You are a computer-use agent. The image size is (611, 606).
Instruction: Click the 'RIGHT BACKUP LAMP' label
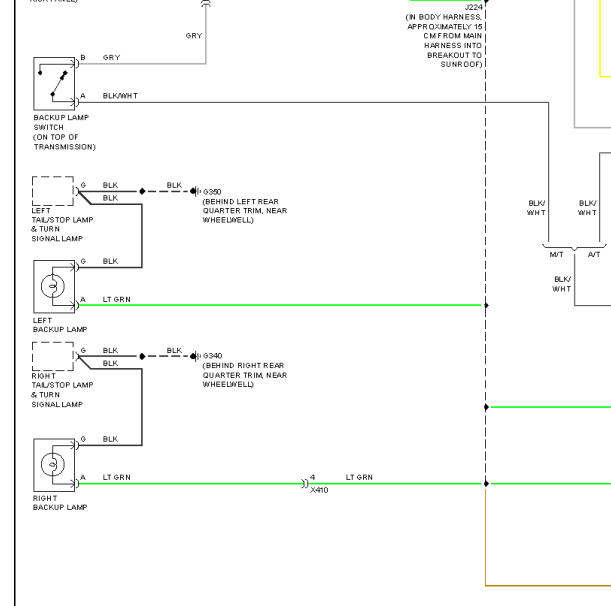pos(60,503)
